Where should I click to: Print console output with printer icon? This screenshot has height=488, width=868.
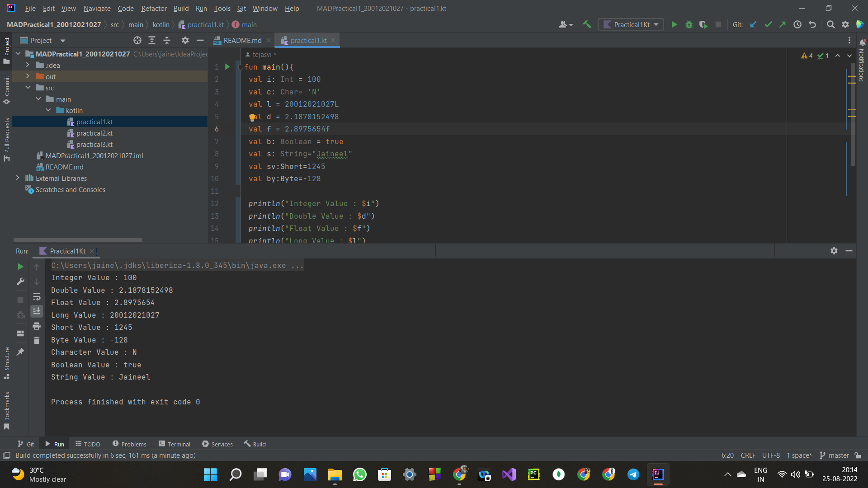click(x=37, y=326)
